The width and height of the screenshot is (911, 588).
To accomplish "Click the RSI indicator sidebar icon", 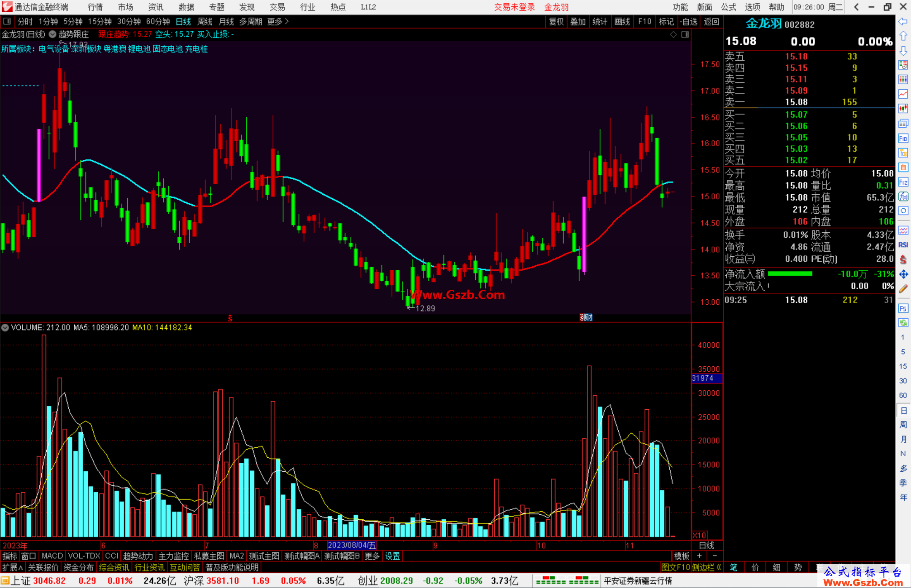I will [x=903, y=245].
